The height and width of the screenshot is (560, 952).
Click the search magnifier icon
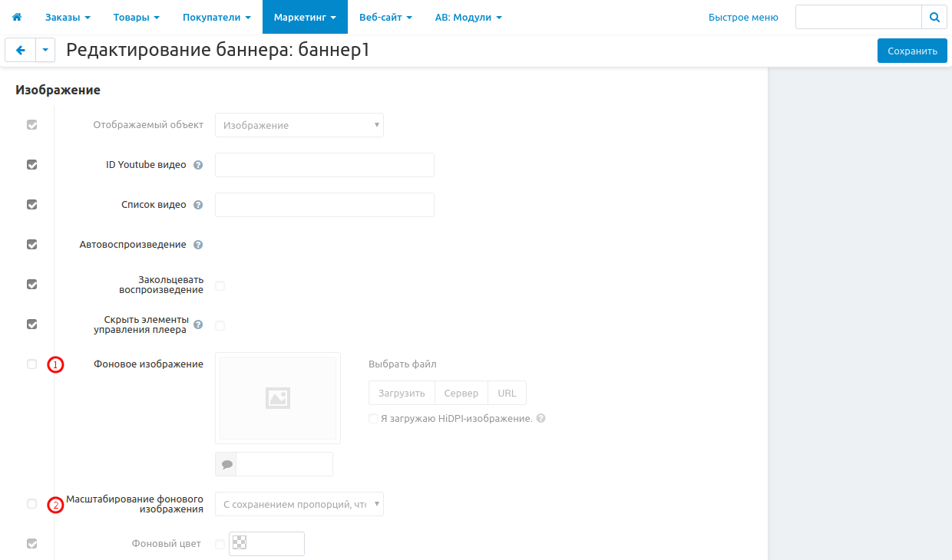934,17
